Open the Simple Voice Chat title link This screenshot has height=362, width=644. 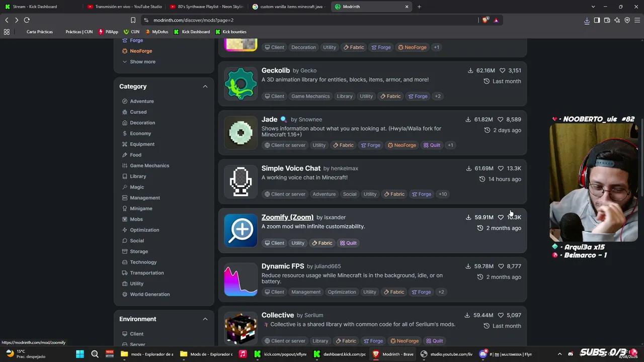(x=291, y=168)
